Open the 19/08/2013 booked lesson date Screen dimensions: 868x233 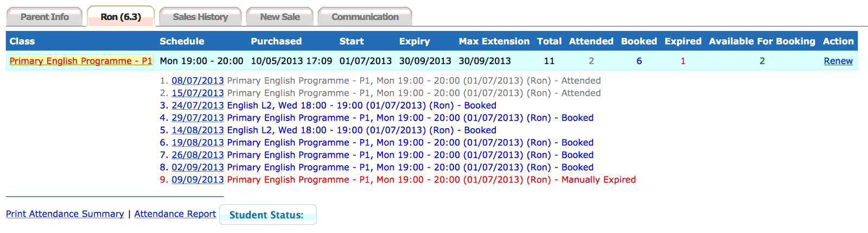197,143
